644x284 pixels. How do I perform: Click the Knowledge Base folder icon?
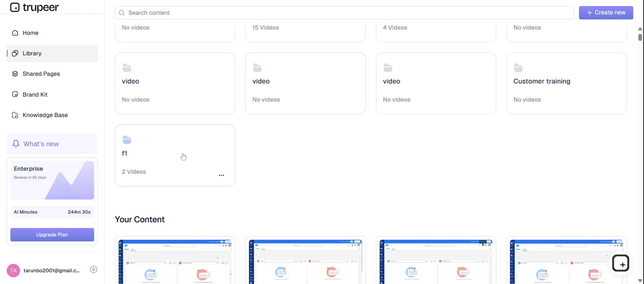pyautogui.click(x=15, y=115)
